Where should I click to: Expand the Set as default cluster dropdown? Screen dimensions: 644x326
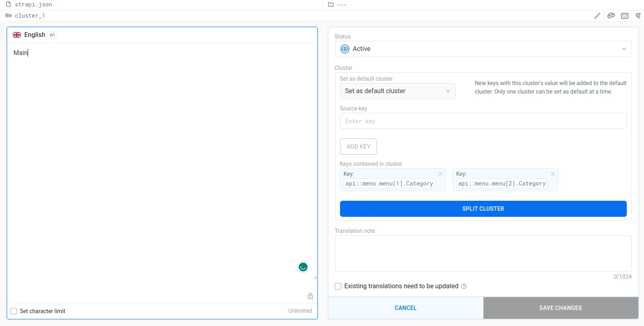tap(397, 91)
